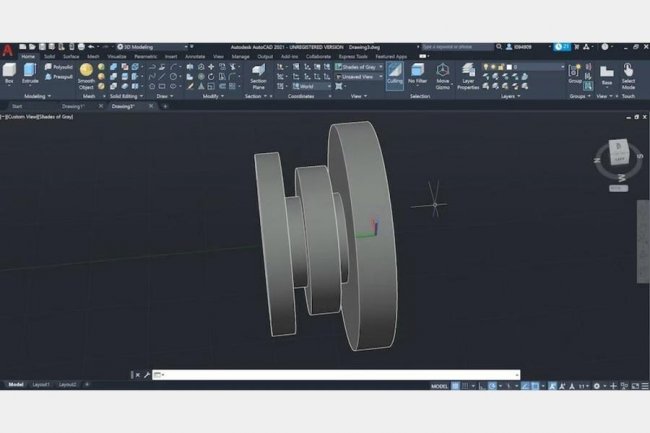Click the Rotate tool in Modify panel
650x433 pixels.
point(211,77)
